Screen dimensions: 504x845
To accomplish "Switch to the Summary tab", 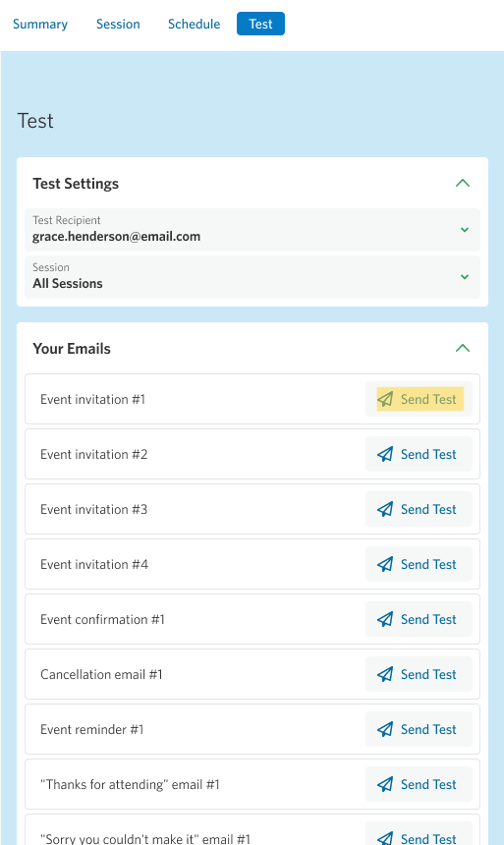I will tap(40, 25).
